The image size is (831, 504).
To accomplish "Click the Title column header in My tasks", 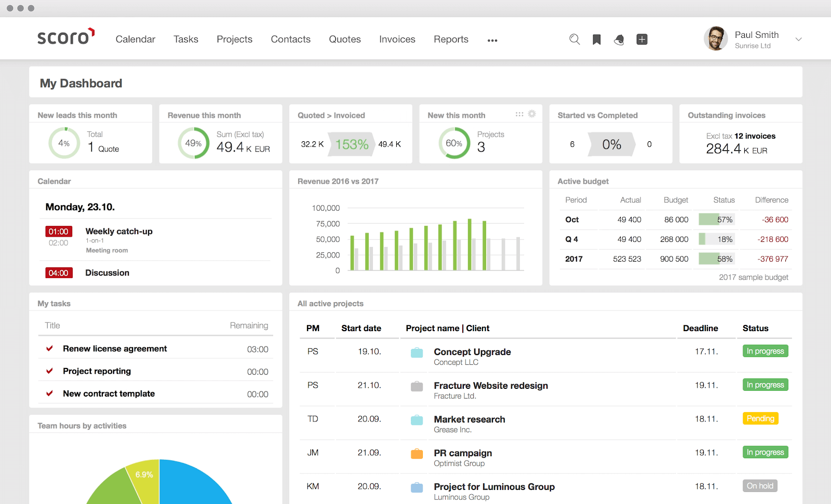I will 52,325.
